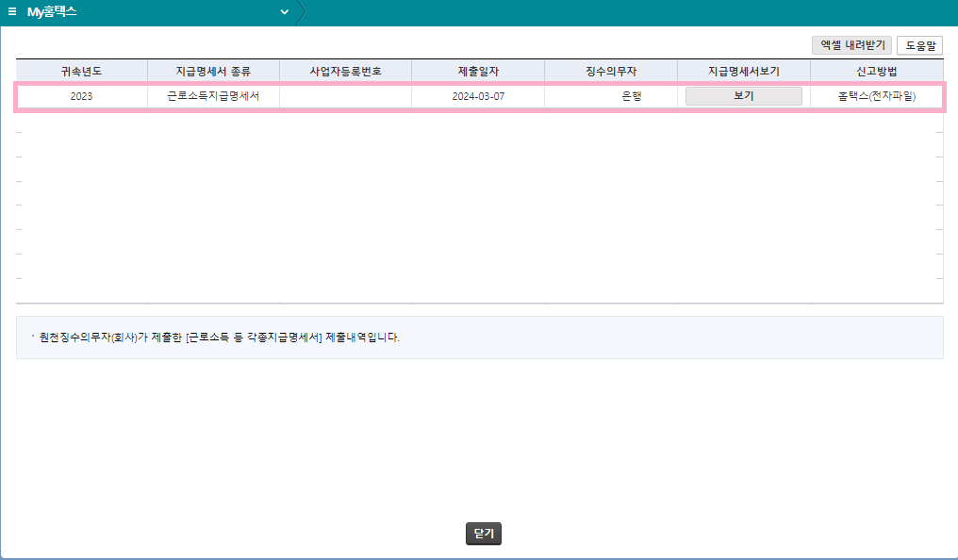Select the 은행 withholding agent cell
958x560 pixels.
pyautogui.click(x=610, y=95)
